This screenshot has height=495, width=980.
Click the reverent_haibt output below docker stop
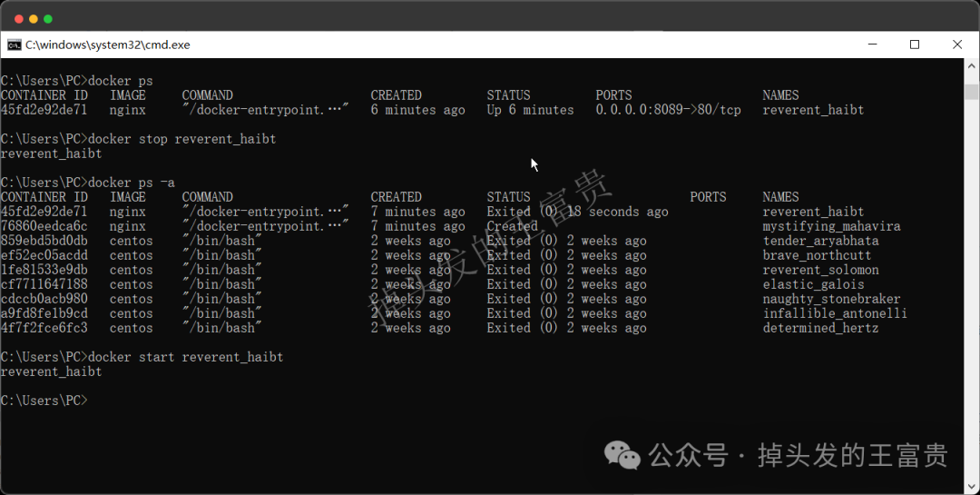[x=51, y=153]
